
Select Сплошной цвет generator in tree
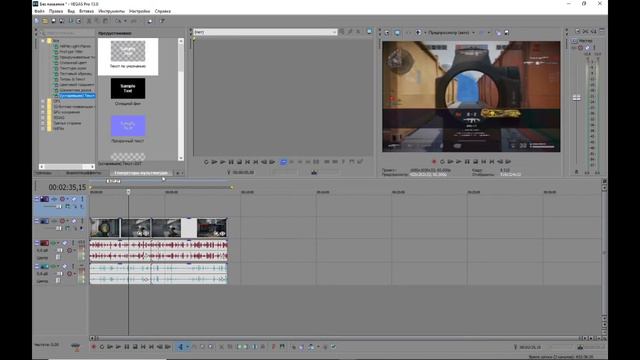tap(73, 62)
